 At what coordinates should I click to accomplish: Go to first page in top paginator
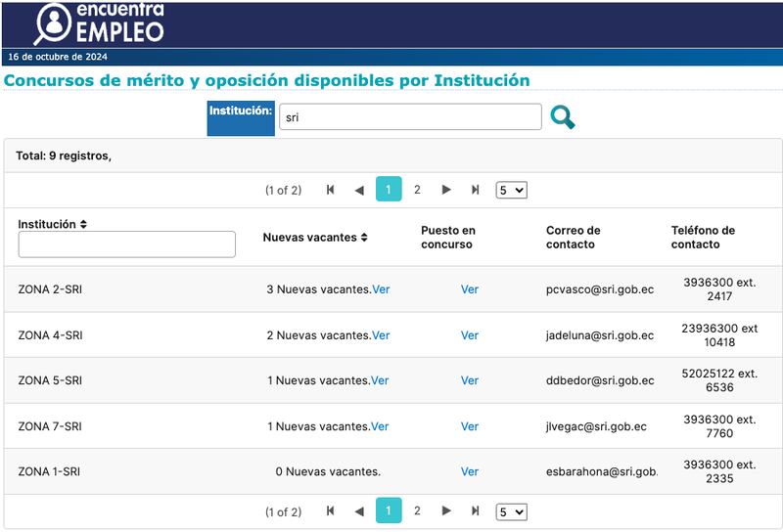[330, 190]
